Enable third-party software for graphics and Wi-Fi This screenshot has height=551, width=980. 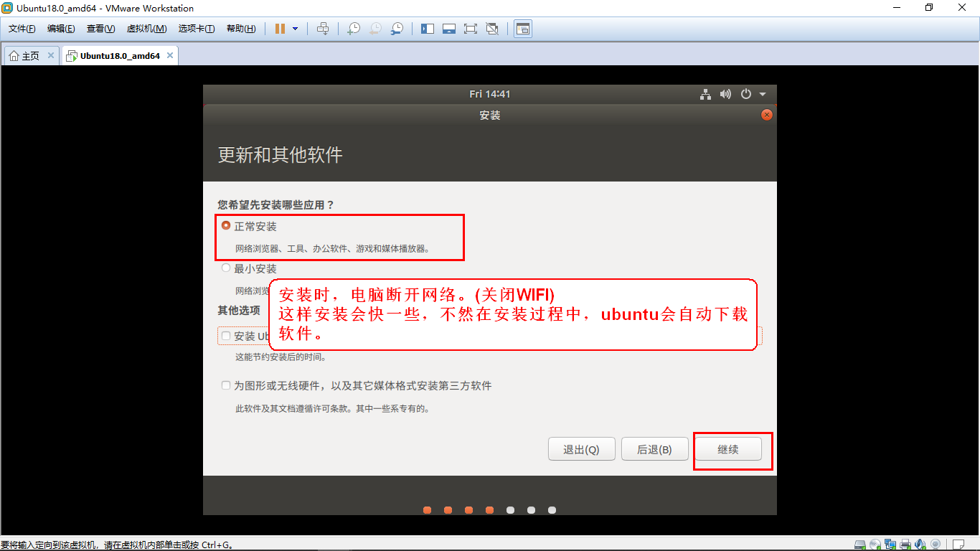pos(227,385)
